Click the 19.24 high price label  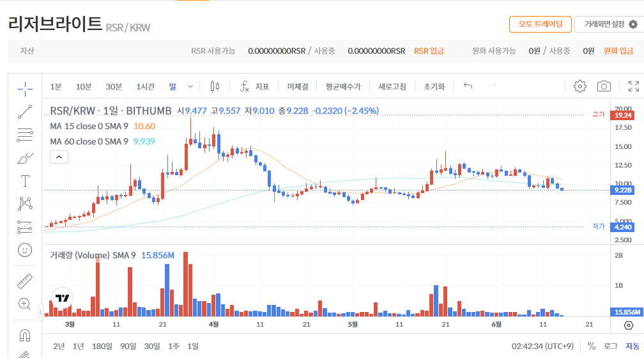click(x=623, y=115)
